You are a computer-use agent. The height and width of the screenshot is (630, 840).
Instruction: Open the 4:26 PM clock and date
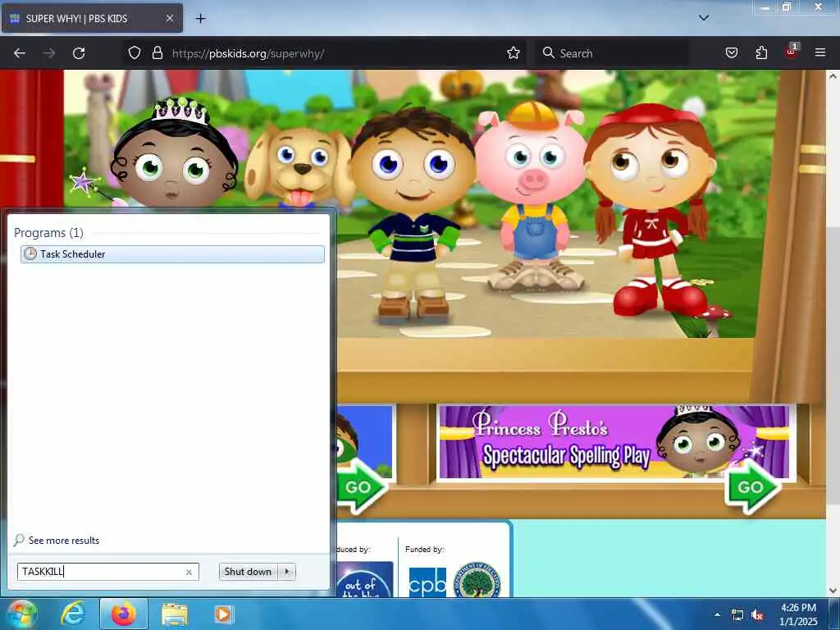point(798,614)
